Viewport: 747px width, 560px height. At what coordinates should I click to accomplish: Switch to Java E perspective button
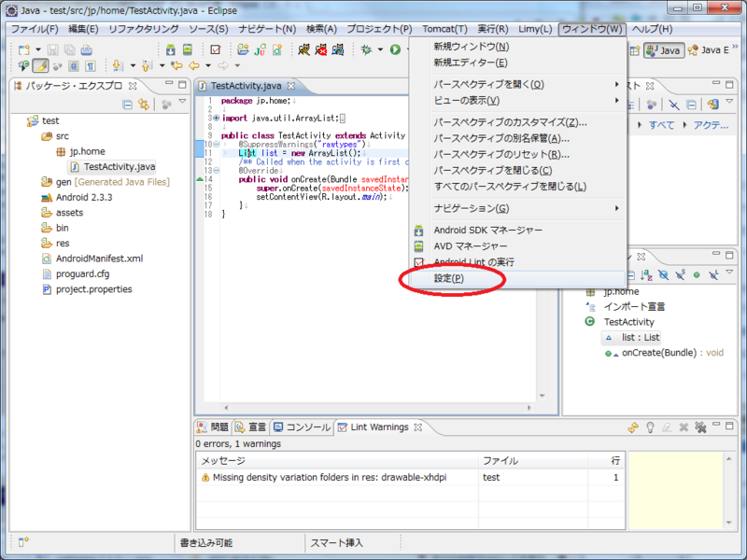[x=709, y=50]
